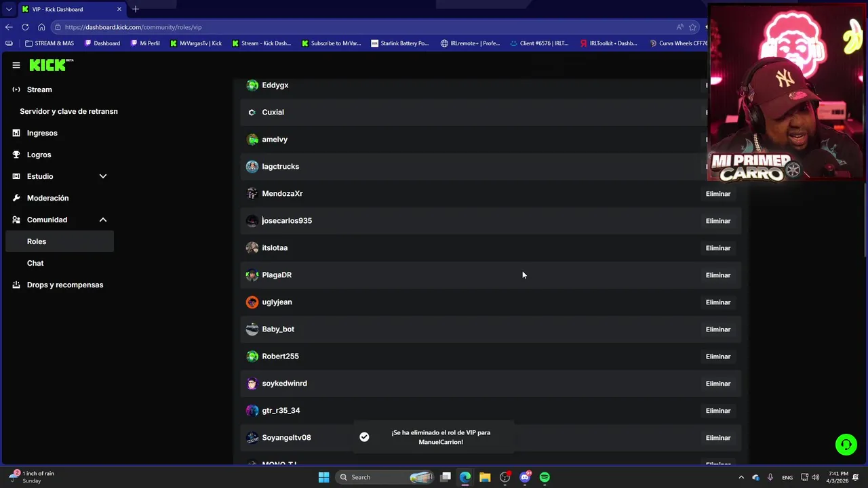Open the hamburger menu beside Kick logo

click(16, 65)
